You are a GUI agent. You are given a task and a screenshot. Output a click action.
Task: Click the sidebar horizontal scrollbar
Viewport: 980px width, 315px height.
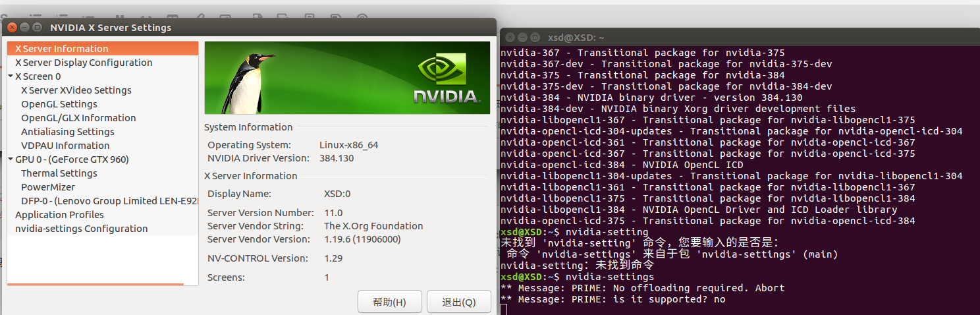95,284
